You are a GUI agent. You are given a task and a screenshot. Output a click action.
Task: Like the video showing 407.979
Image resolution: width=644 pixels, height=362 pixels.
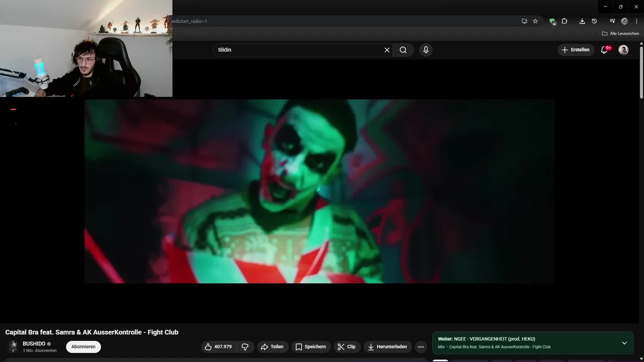[219, 346]
